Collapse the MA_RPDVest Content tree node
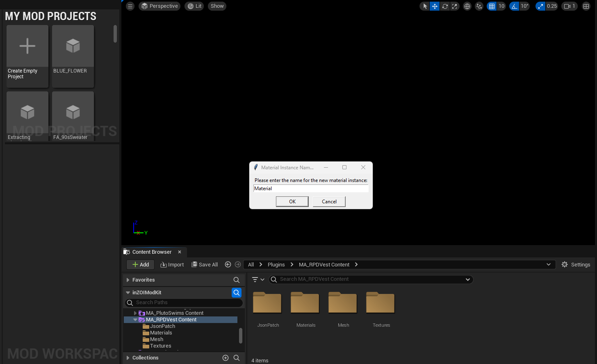 pos(135,320)
